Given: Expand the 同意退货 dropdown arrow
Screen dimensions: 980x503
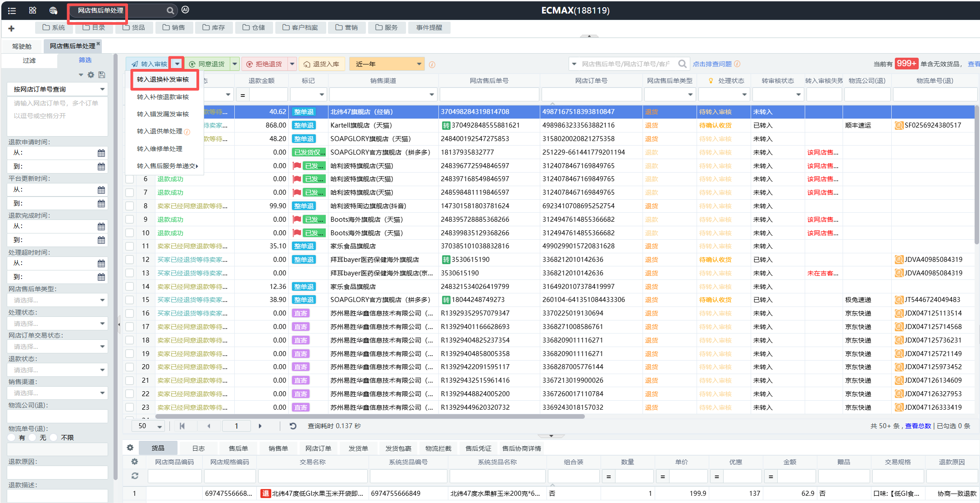Looking at the screenshot, I should click(235, 64).
